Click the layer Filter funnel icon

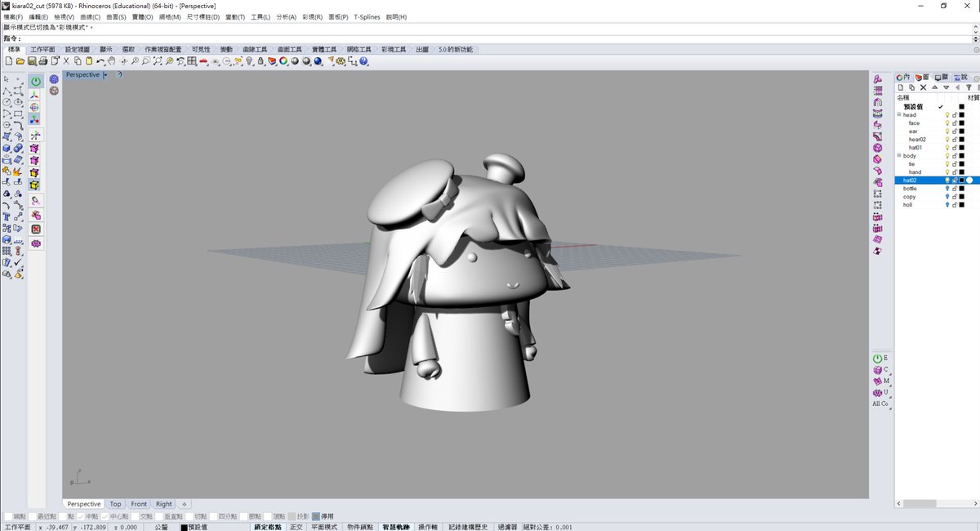tap(969, 87)
